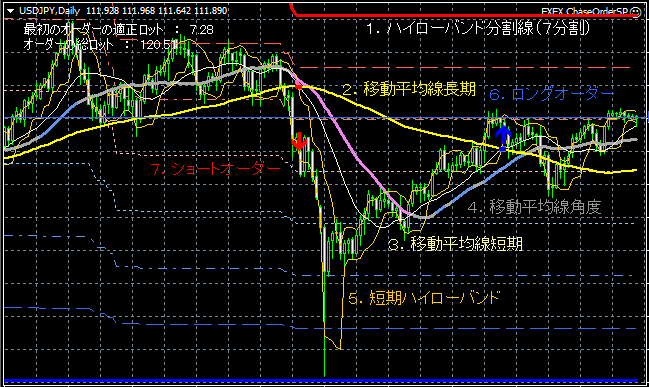Screen dimensions: 649x387
Task: Select the '4. 移動平均線角度' gray label
Action: point(534,207)
